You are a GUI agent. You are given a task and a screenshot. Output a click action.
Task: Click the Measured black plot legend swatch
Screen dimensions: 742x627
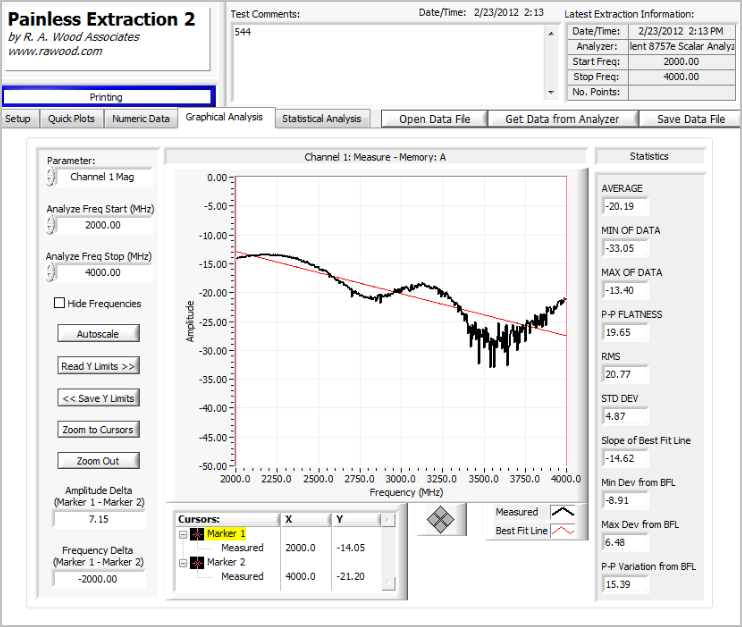coord(563,512)
